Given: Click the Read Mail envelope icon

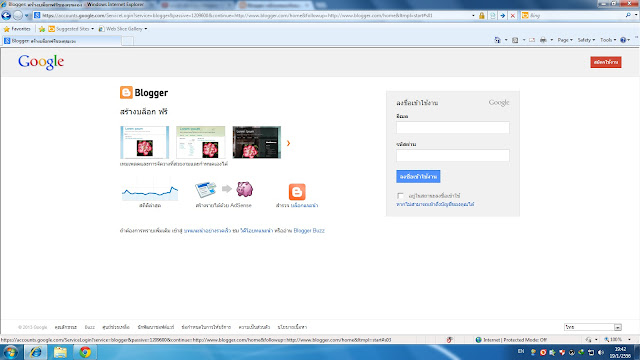Looking at the screenshot, I should [532, 40].
